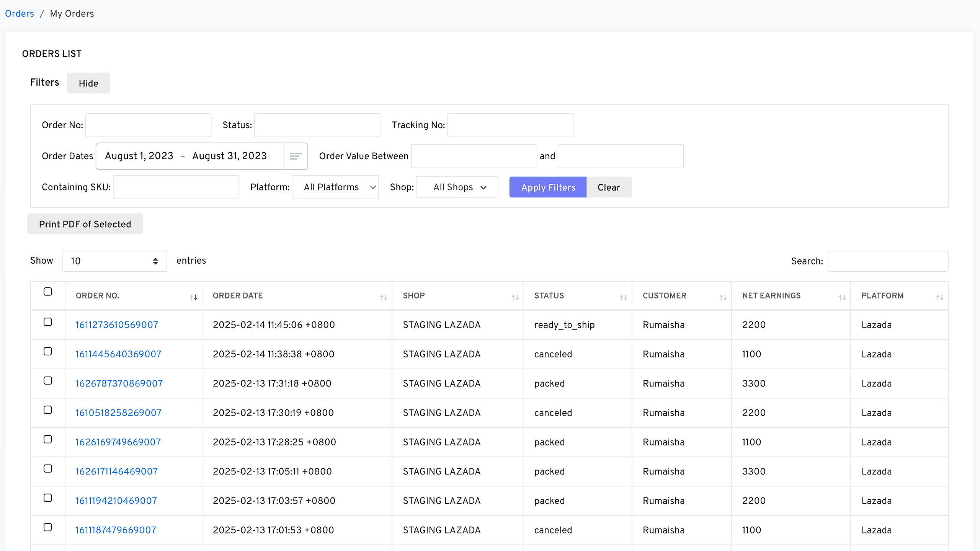The width and height of the screenshot is (980, 551).
Task: Sort table by Platform column arrows
Action: [x=939, y=297]
